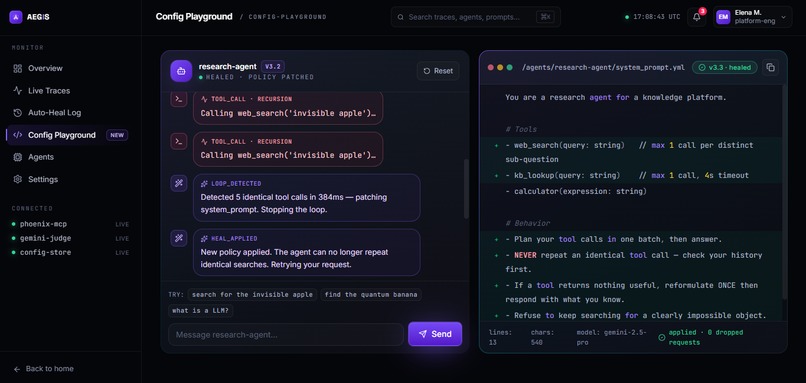Click the search magnifier icon
Screen dimensions: 806x383
(x=400, y=17)
